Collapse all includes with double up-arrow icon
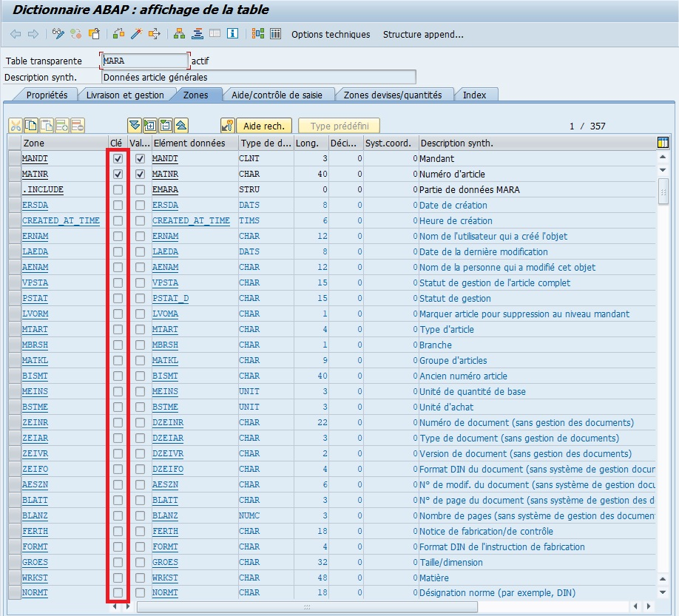 pos(181,126)
